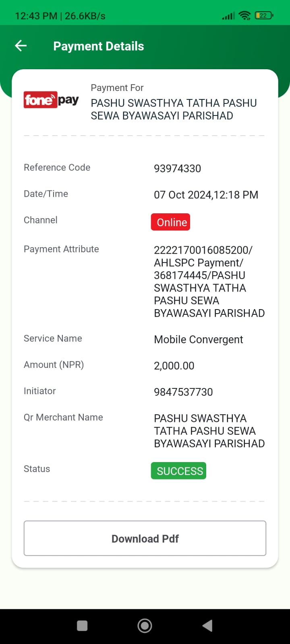
Task: Tap the clock time in status bar
Action: click(36, 16)
